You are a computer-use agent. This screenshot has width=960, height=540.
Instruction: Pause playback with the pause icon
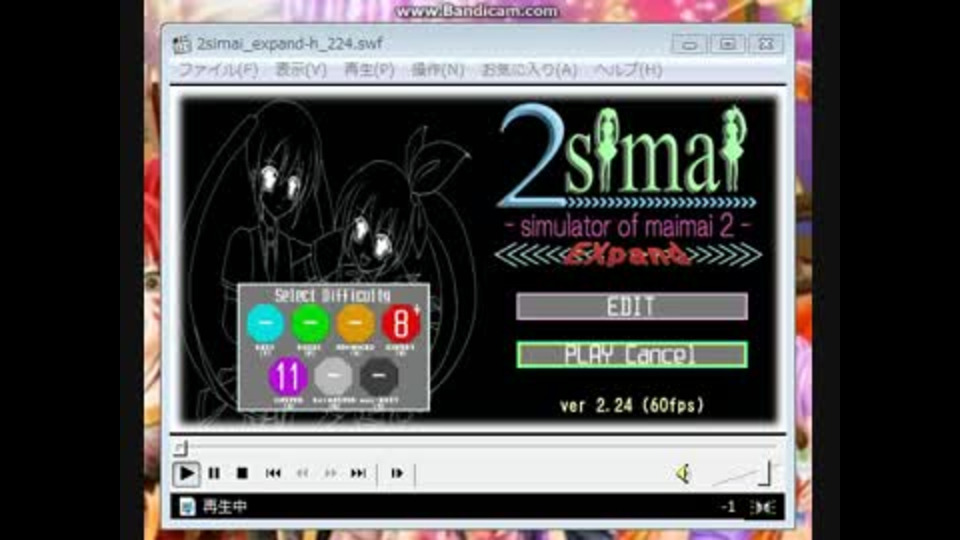214,473
